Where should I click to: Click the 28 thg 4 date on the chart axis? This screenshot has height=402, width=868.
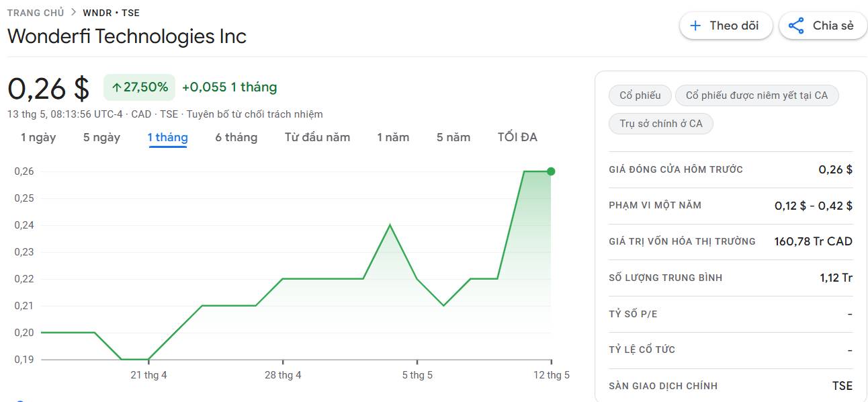283,375
